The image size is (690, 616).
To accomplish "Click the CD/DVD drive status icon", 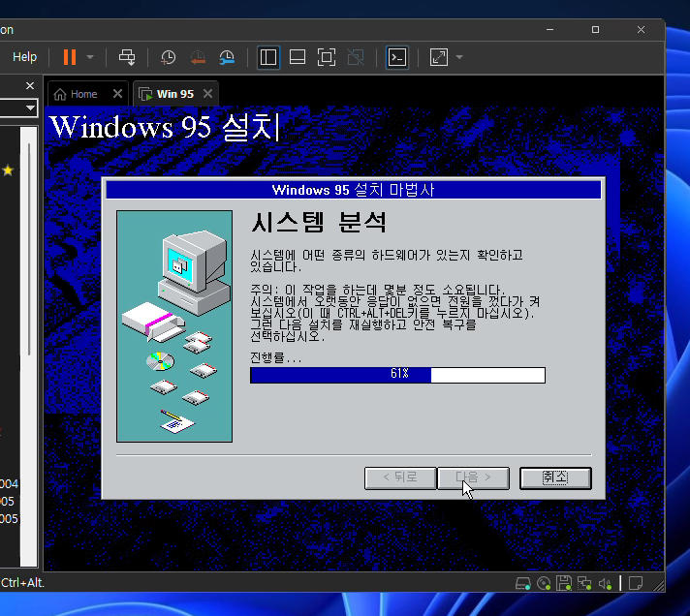I will (x=544, y=583).
